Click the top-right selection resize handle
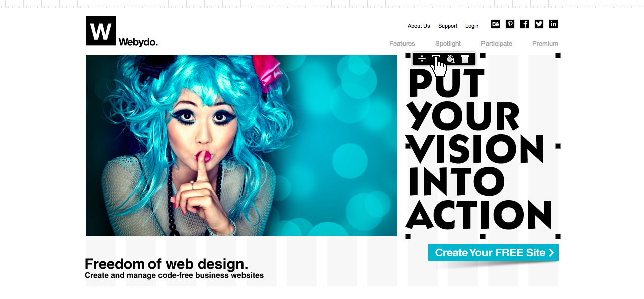Screen dimensions: 644x299 558,55
